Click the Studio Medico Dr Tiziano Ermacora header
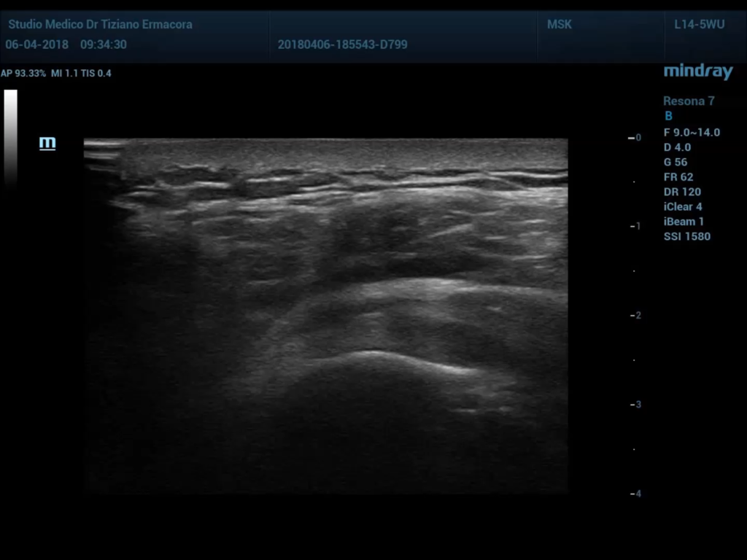This screenshot has height=560, width=747. 100,25
